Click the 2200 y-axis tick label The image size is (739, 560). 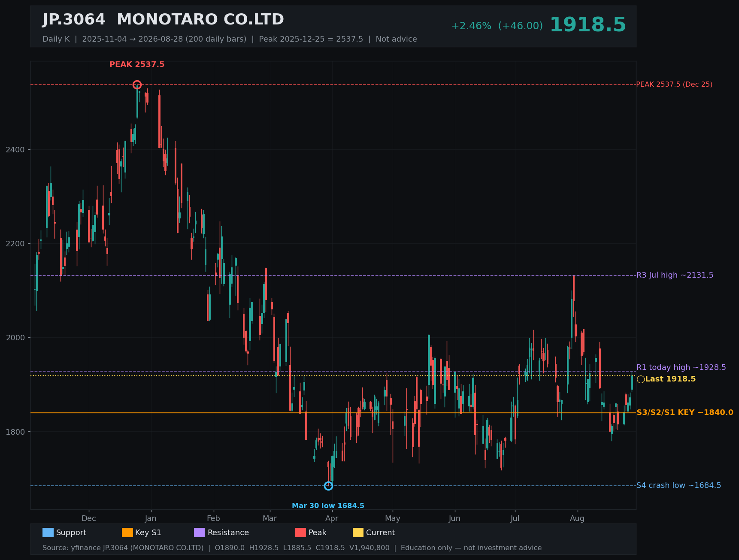[15, 244]
